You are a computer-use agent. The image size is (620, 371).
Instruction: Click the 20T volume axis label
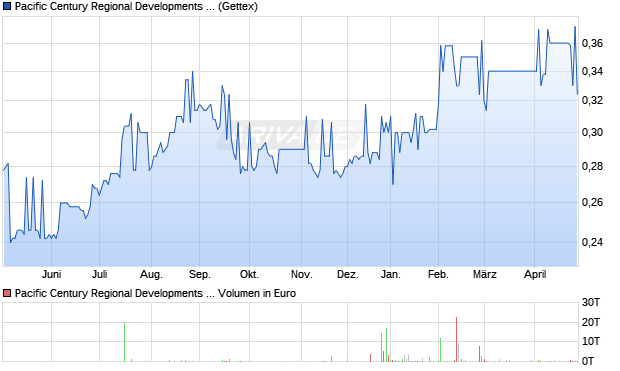591,322
